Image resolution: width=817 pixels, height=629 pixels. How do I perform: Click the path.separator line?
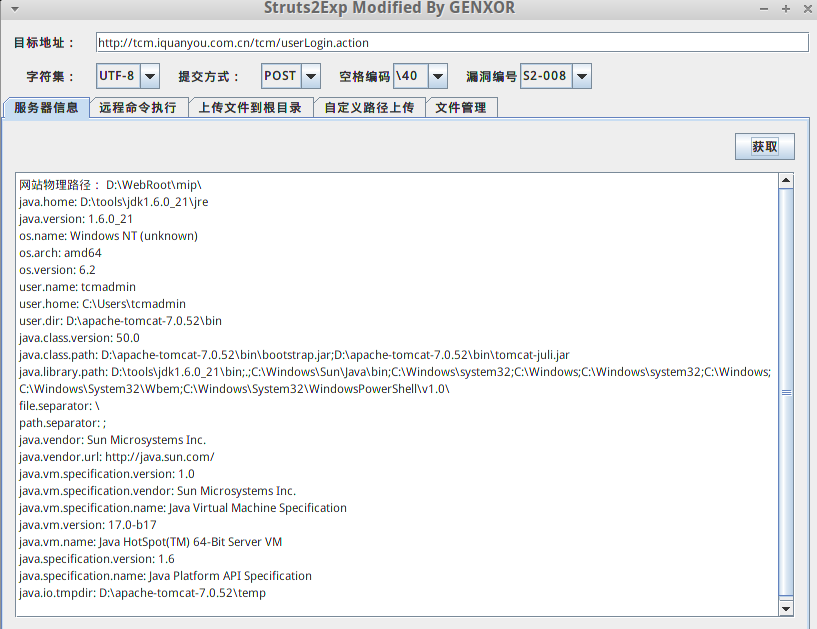[x=63, y=423]
